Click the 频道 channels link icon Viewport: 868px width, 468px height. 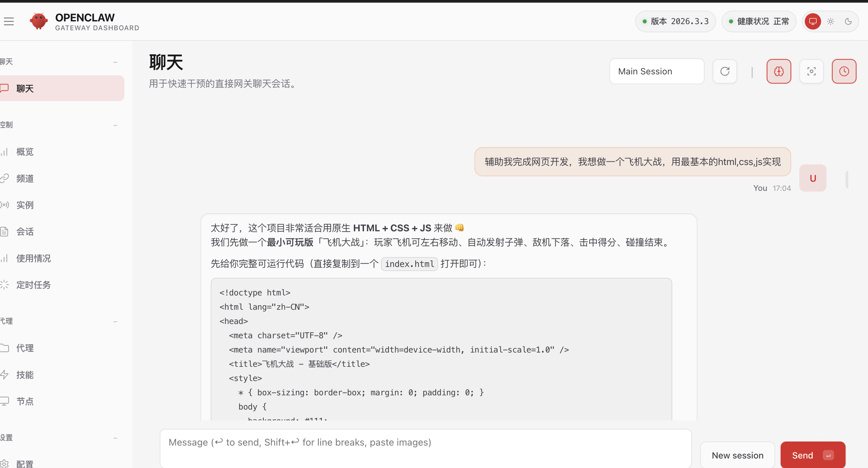tap(5, 178)
